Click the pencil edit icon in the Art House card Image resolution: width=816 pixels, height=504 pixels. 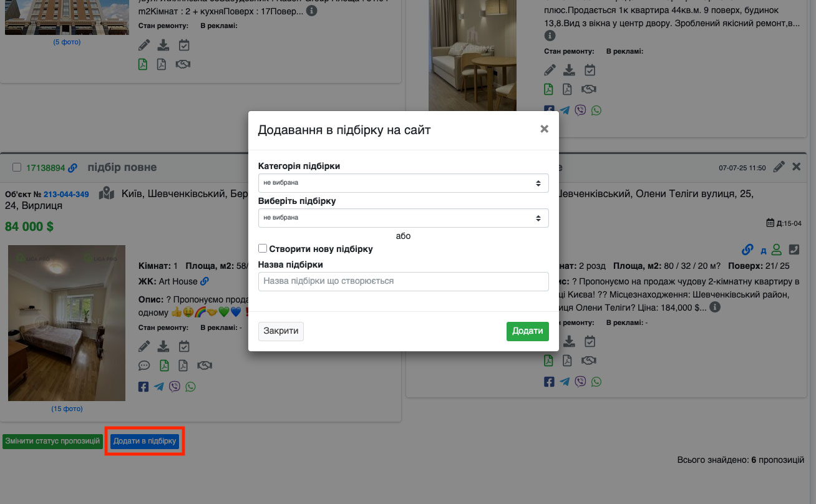tap(144, 346)
